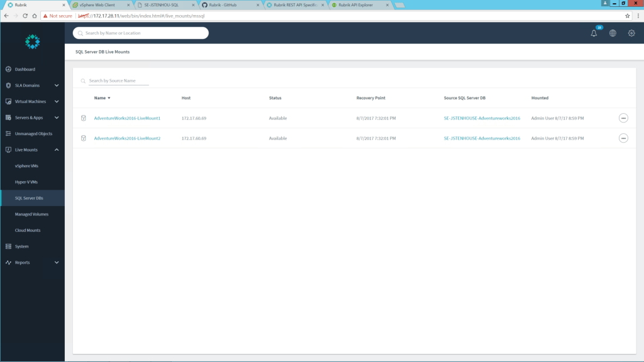Click the Rubrik logo in sidebar

pos(32,41)
